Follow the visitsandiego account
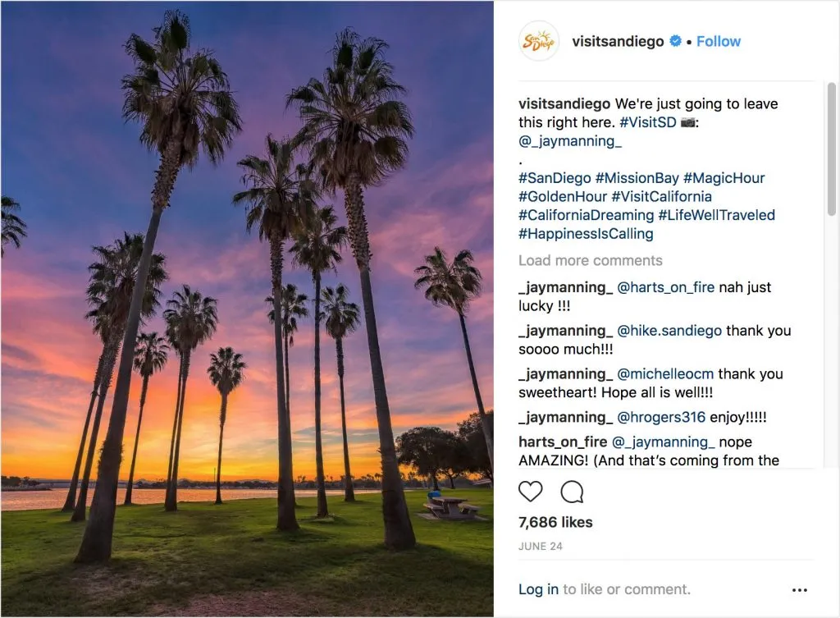This screenshot has width=840, height=618. [718, 41]
